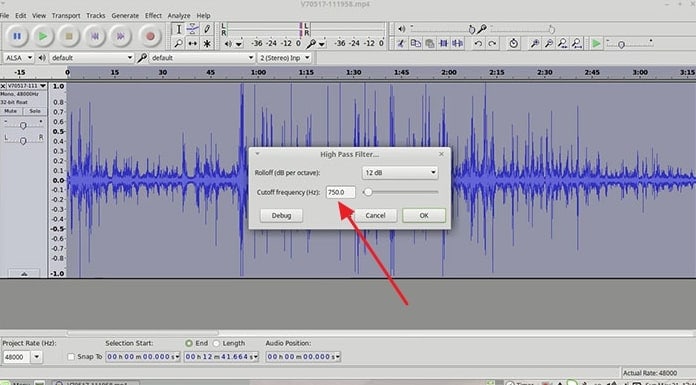
Task: Open the Transport menu
Action: tap(66, 16)
